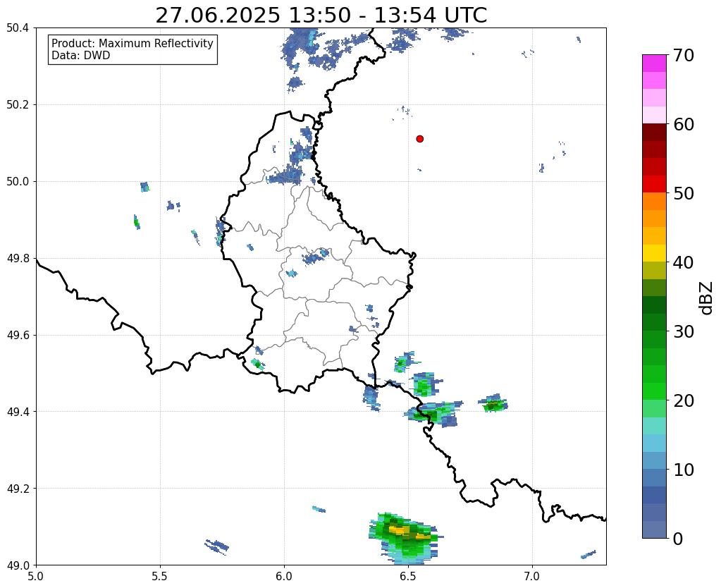This screenshot has height=588, width=721.
Task: Click the dBZ colorbar axis label
Action: (x=707, y=298)
